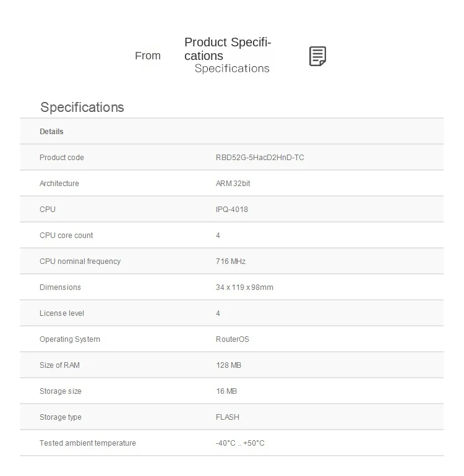
Task: Click the document specifications icon
Action: click(317, 56)
